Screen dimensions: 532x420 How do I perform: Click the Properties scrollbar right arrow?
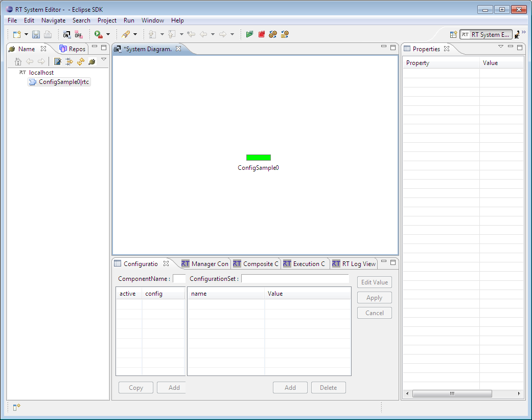(519, 393)
